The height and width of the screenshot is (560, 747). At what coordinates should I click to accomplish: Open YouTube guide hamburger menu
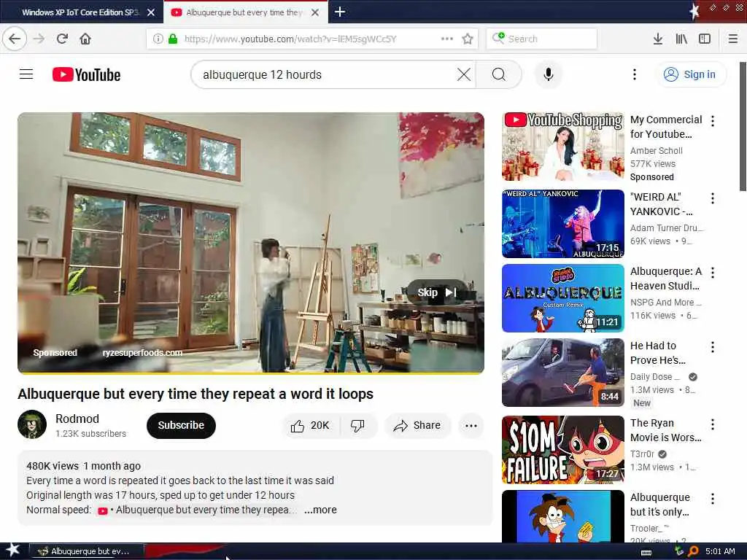[26, 74]
